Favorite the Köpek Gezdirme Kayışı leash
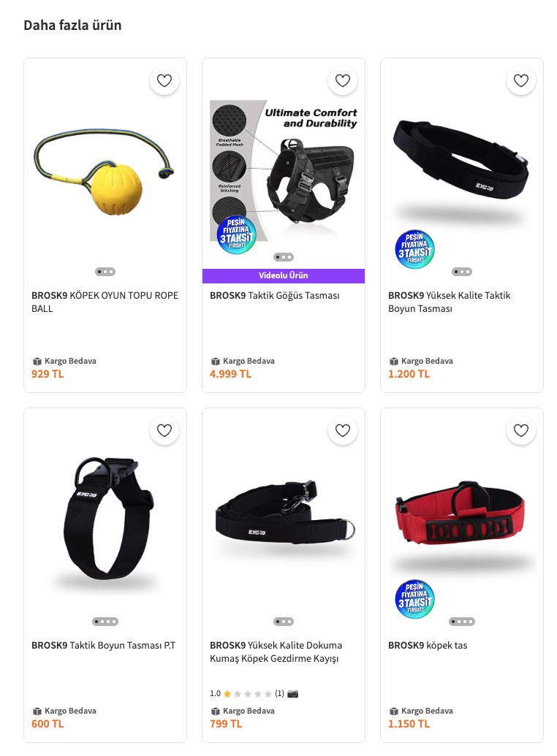The height and width of the screenshot is (756, 557). tap(343, 430)
